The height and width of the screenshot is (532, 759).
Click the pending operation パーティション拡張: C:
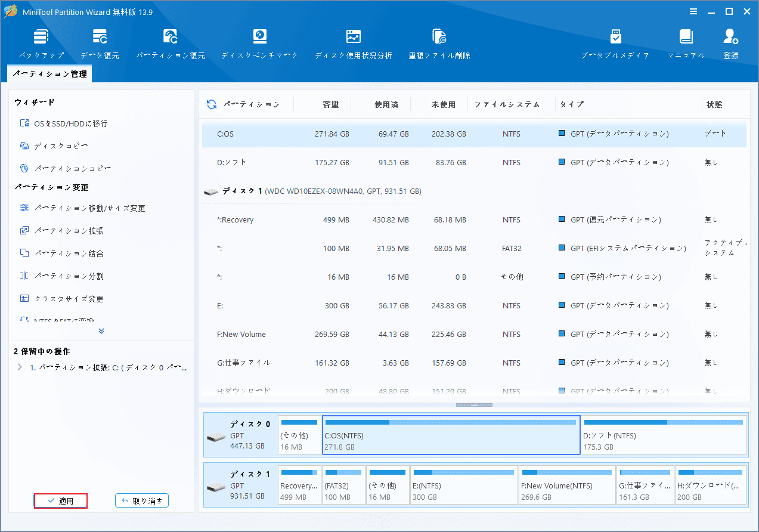click(x=109, y=368)
